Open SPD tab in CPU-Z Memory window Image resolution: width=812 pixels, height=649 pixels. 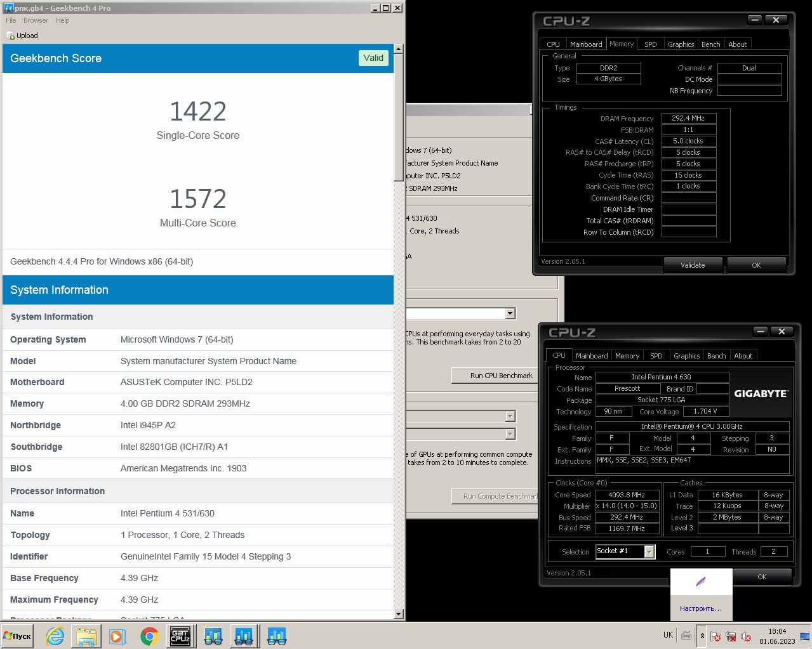click(651, 44)
